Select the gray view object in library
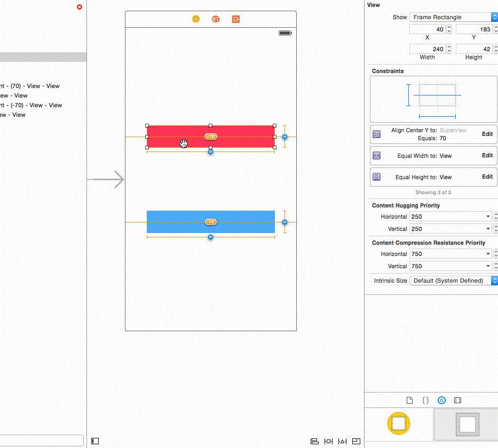 tap(468, 424)
